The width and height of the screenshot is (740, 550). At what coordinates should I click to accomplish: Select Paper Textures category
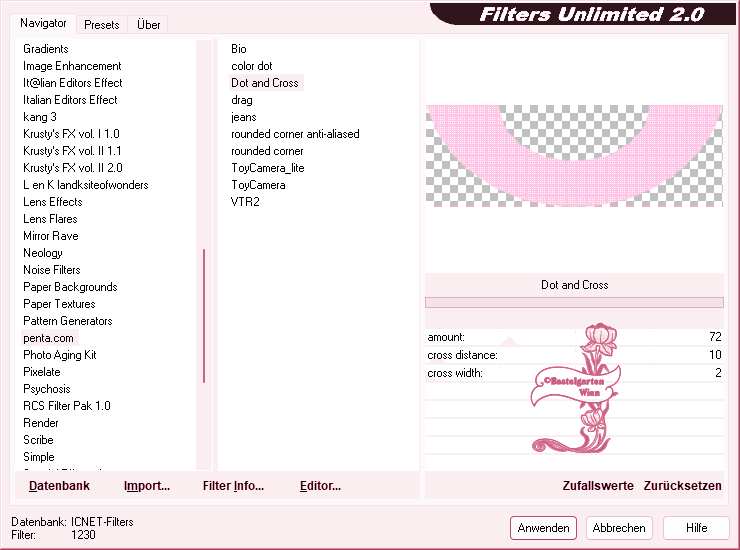coord(59,304)
